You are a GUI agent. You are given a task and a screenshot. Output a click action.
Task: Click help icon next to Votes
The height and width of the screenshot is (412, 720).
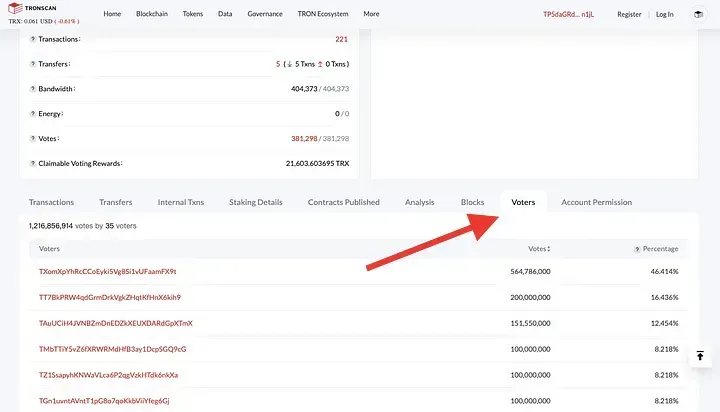[33, 138]
